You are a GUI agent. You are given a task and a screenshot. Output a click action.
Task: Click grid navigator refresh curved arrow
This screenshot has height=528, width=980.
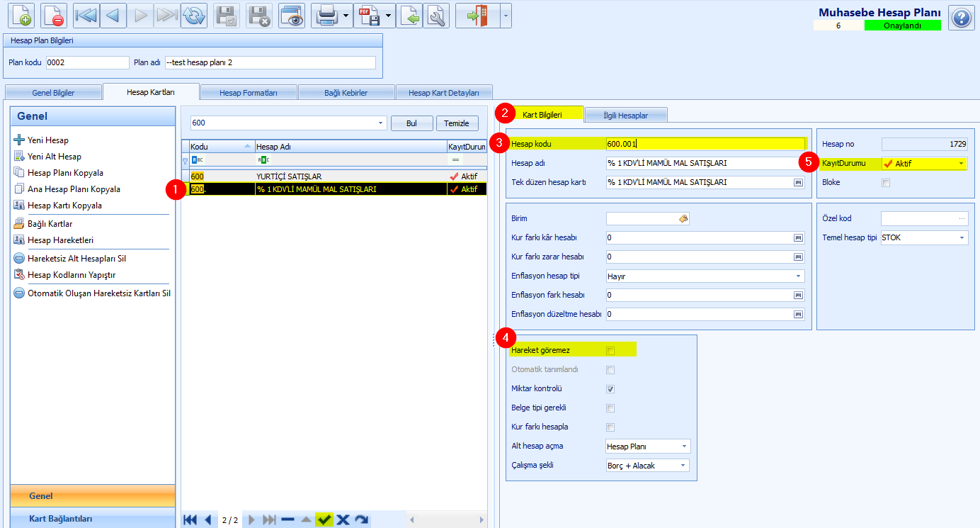click(x=362, y=519)
